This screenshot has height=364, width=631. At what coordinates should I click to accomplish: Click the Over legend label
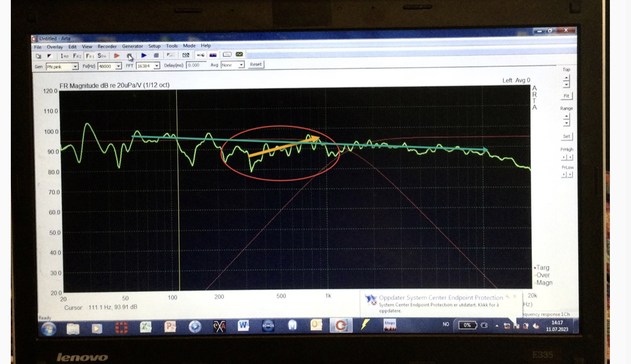click(x=543, y=275)
